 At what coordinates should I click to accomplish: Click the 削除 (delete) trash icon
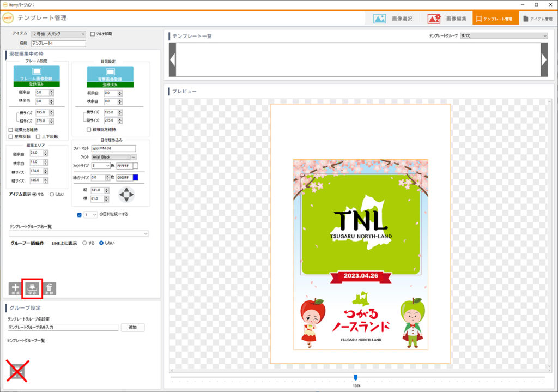[x=49, y=289]
